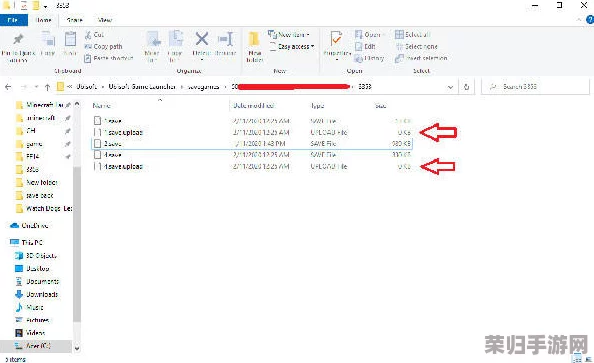The image size is (594, 363).
Task: Choose Paste shortcut in the ribbon
Action: point(109,58)
